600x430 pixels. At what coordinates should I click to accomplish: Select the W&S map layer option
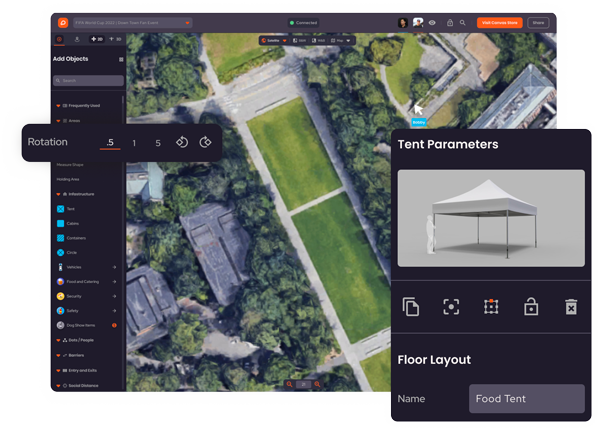tap(318, 41)
